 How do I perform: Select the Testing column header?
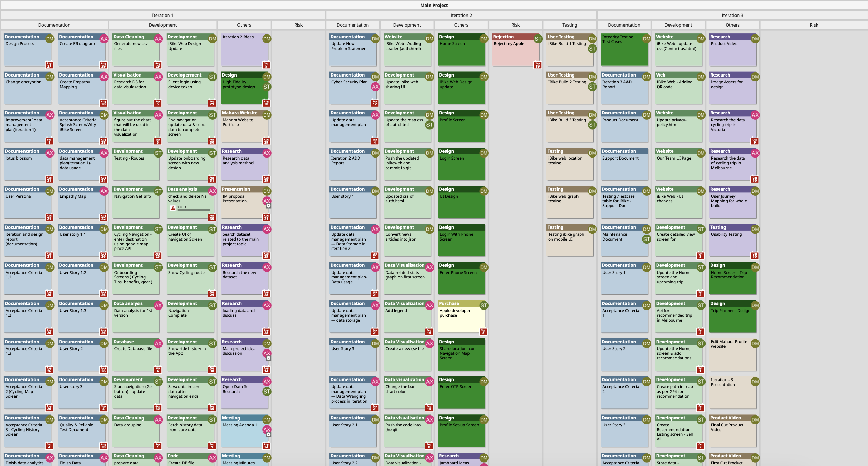pos(569,25)
